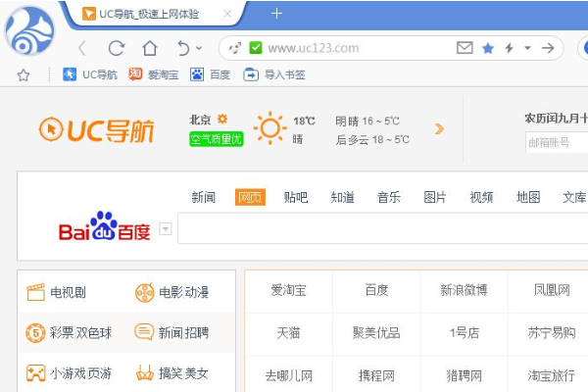Open the 美女 link
Viewport: 588px width, 392px height.
pos(196,373)
